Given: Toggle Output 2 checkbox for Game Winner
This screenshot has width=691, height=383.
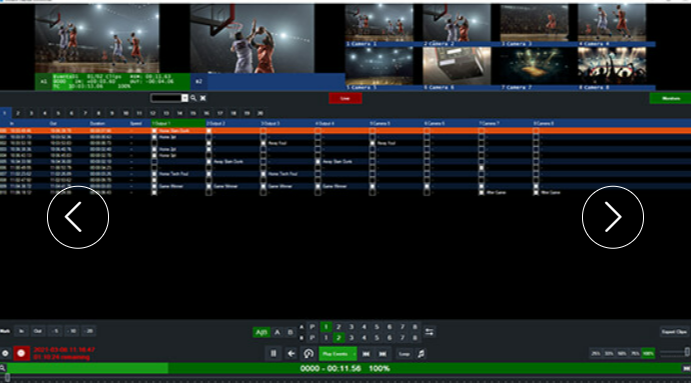Looking at the screenshot, I should point(208,186).
